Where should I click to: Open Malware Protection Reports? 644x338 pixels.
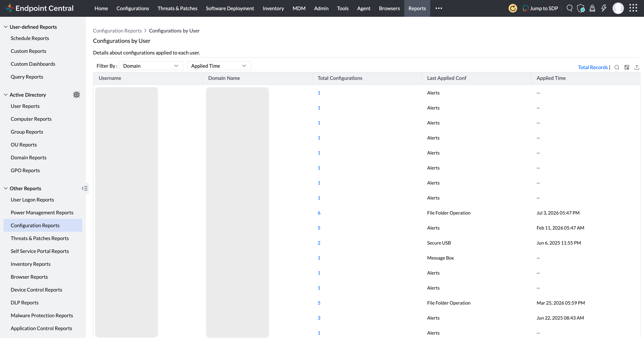[42, 315]
